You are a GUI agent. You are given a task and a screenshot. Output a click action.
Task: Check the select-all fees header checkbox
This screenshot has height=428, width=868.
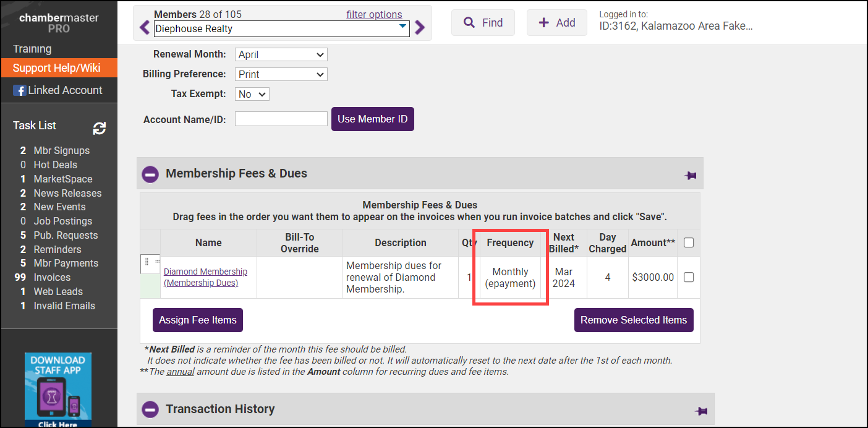(x=689, y=243)
